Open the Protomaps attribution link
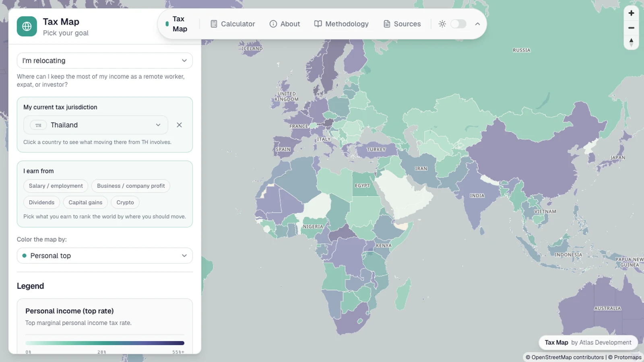 [x=627, y=357]
